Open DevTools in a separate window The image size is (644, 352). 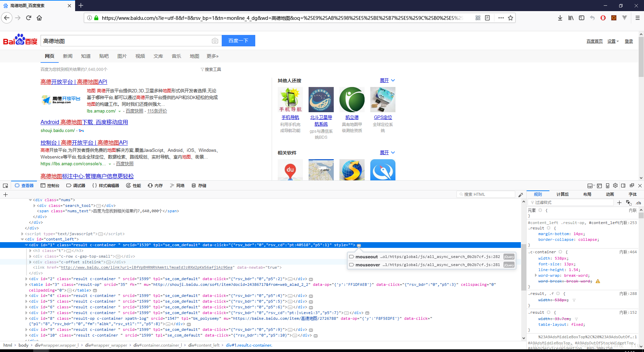pyautogui.click(x=632, y=185)
